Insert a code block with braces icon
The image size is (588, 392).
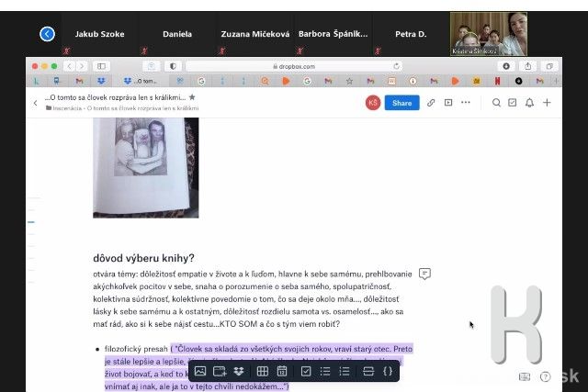(x=387, y=371)
